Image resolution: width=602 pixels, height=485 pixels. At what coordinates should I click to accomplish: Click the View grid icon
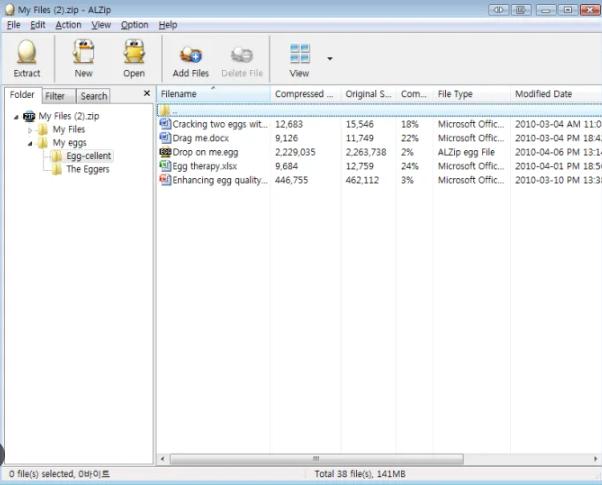[299, 53]
